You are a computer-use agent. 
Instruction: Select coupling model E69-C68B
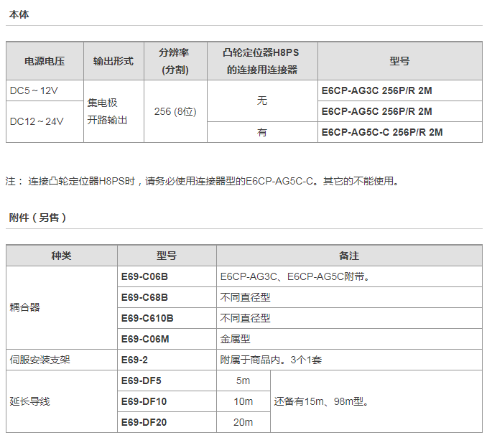pyautogui.click(x=144, y=297)
